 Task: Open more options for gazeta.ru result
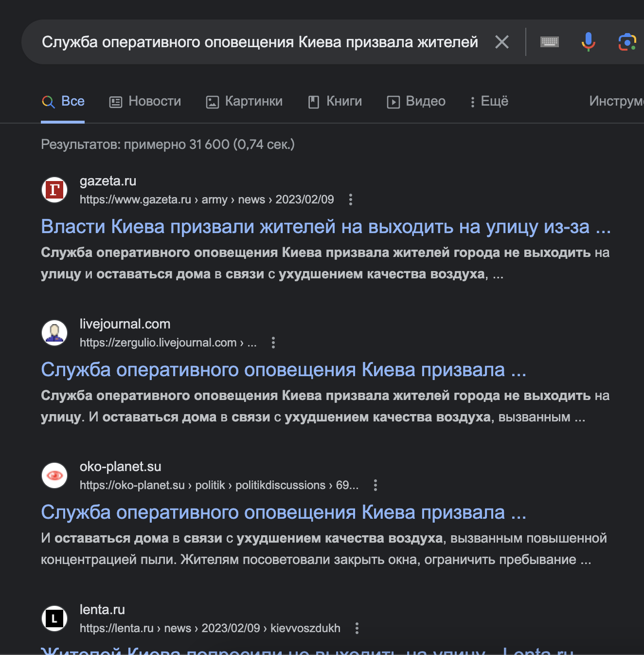click(351, 200)
